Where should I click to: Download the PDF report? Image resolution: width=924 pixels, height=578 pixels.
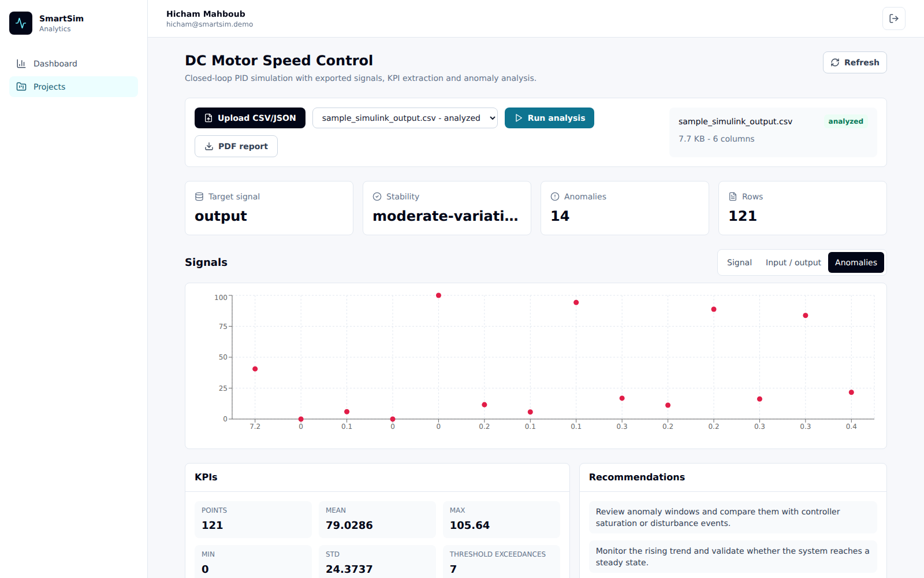pos(236,146)
